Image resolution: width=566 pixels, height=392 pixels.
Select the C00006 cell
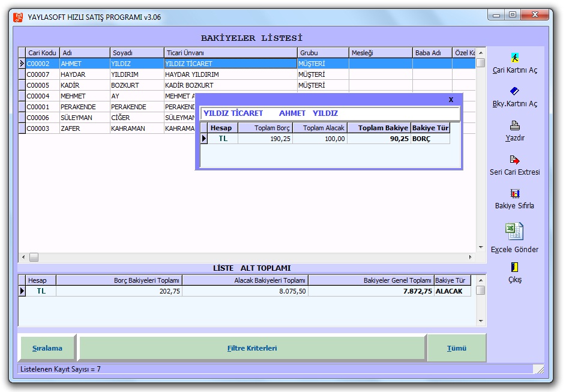[43, 118]
